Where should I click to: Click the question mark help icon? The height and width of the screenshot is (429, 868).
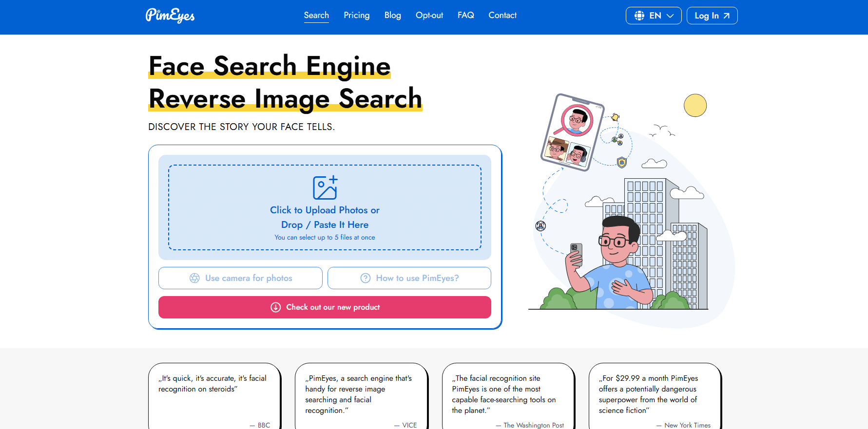pos(366,278)
